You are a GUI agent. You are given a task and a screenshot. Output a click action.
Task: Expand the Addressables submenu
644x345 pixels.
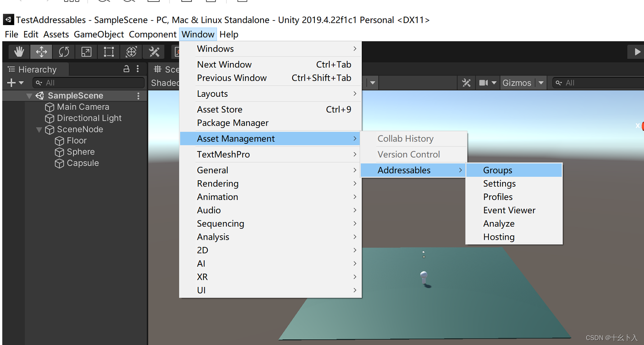413,170
